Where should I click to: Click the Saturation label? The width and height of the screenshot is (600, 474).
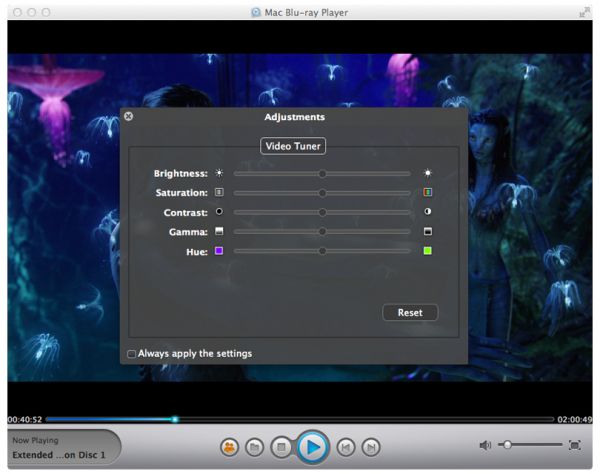point(181,193)
